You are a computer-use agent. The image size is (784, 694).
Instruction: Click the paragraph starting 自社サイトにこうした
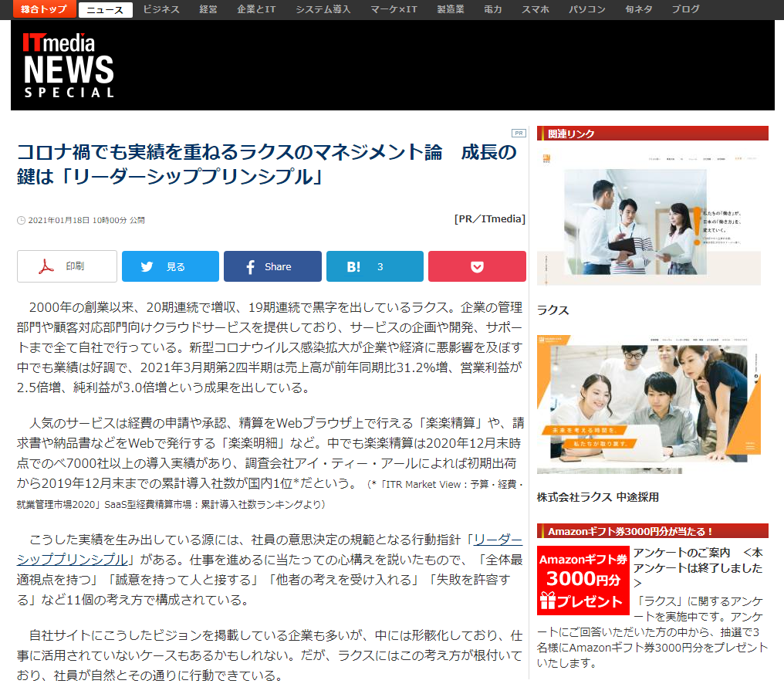[x=269, y=655]
